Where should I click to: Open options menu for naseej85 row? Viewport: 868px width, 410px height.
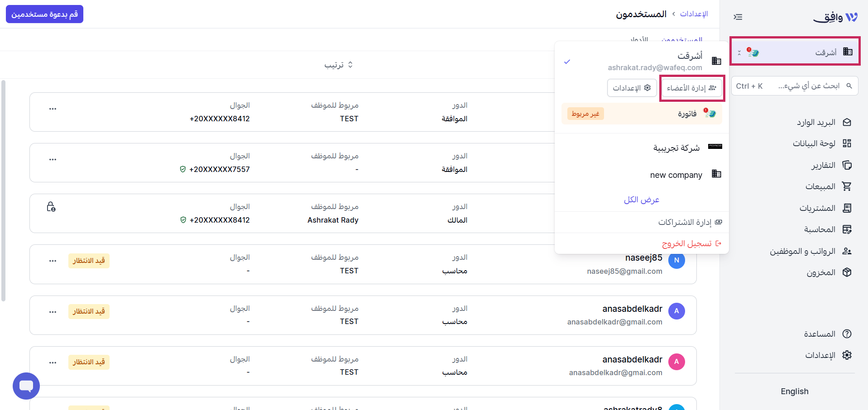click(x=53, y=261)
